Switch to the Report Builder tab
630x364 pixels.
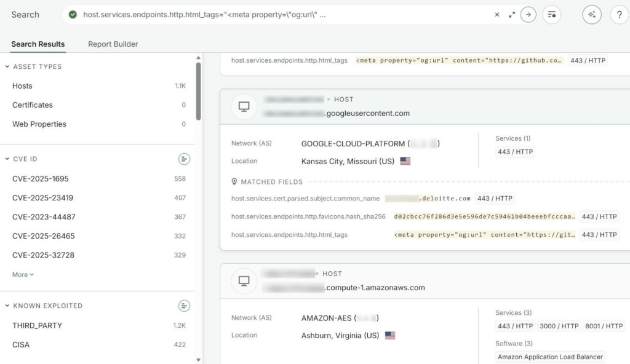[113, 44]
